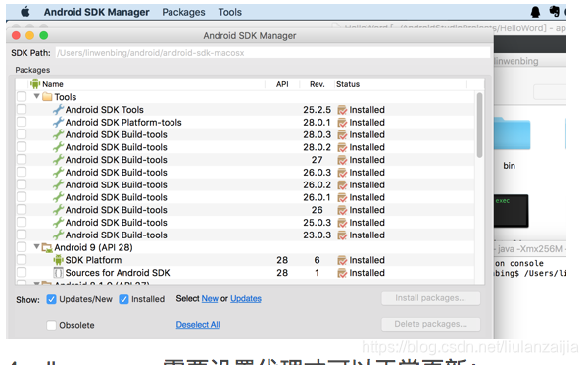Screen dimensions: 588x365
Task: Click Installed status icon for SDK Platform
Action: click(342, 260)
